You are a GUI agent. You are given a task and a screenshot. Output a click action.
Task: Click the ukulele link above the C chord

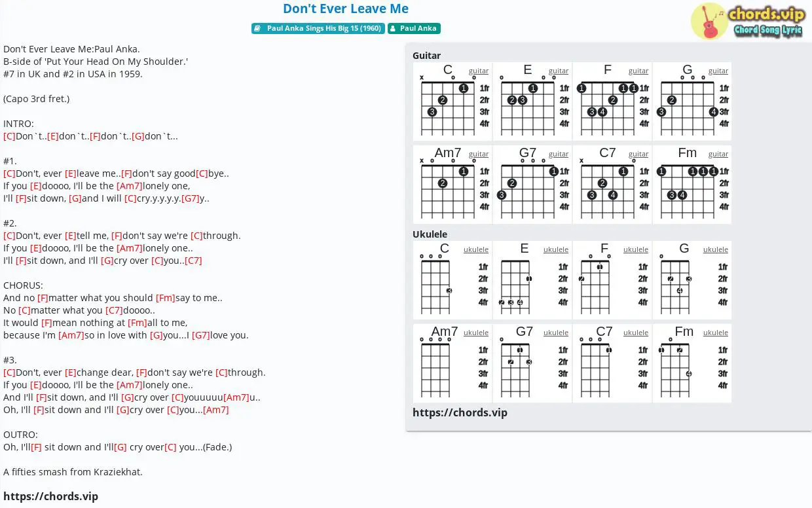(476, 249)
